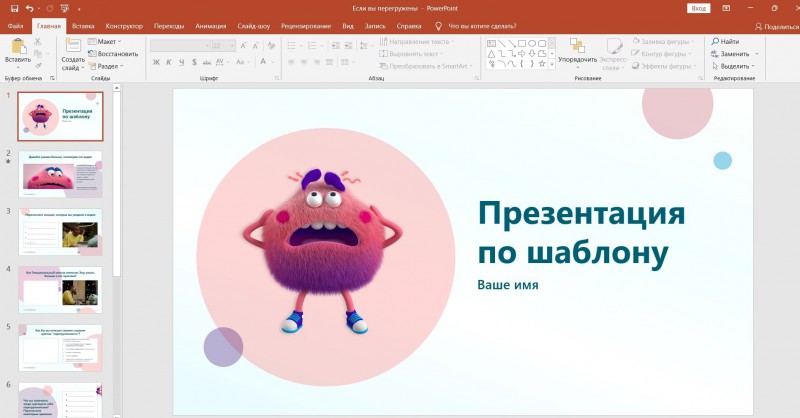Toggle strikethrough abc formatting
Image resolution: width=800 pixels, height=418 pixels.
click(x=207, y=62)
